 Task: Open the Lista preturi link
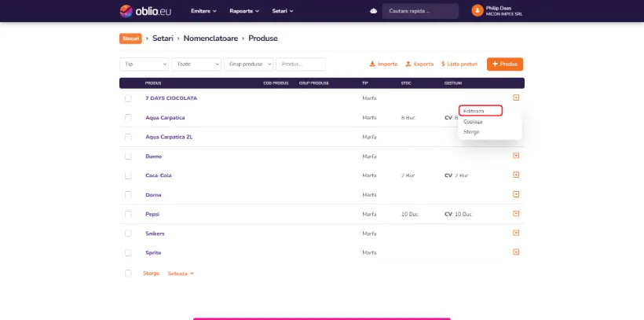[x=459, y=64]
